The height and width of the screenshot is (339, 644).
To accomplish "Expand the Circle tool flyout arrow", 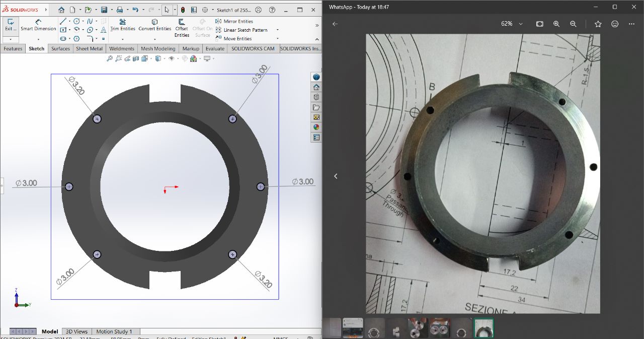I will (83, 21).
